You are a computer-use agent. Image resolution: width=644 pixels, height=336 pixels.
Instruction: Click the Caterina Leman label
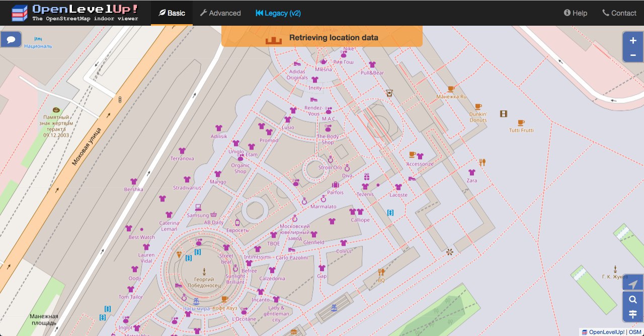(169, 226)
